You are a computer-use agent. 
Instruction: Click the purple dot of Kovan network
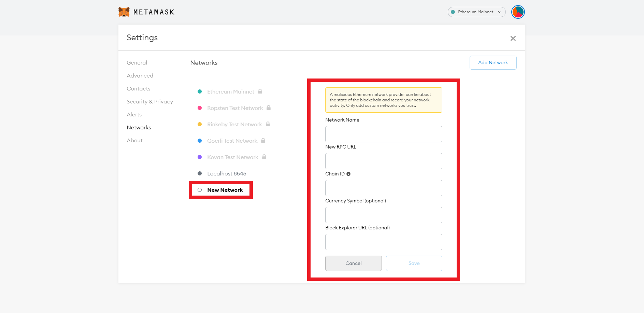coord(200,157)
